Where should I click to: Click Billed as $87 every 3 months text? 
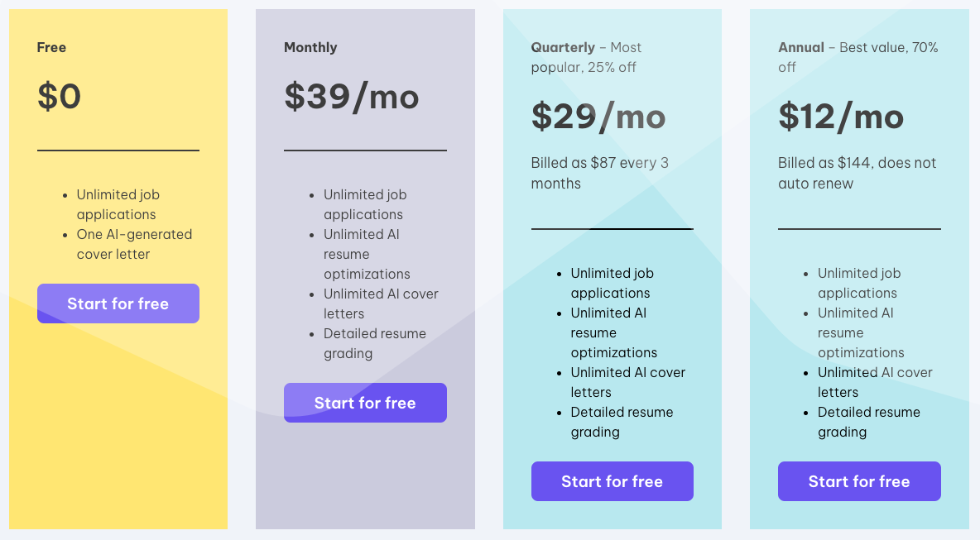(x=599, y=173)
